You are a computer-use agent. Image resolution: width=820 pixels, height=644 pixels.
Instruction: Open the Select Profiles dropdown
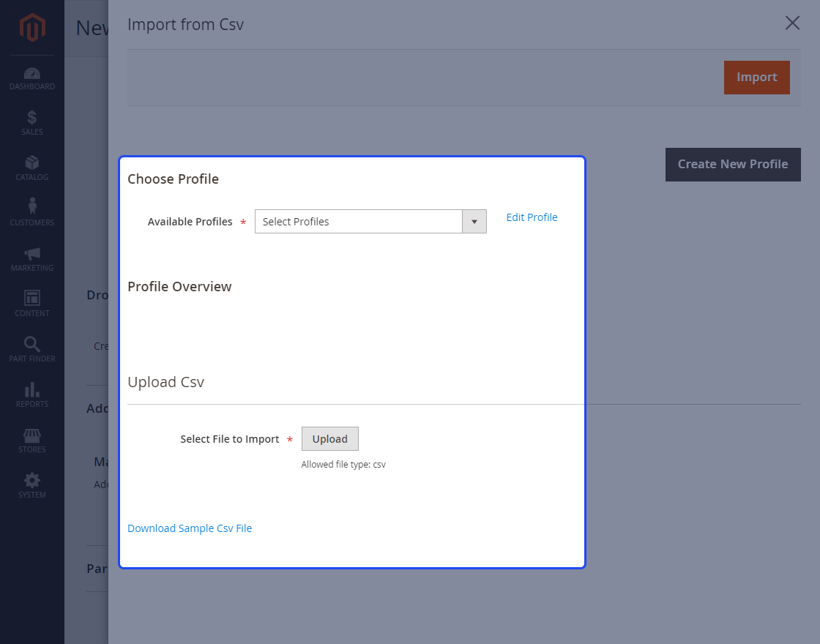click(x=370, y=222)
